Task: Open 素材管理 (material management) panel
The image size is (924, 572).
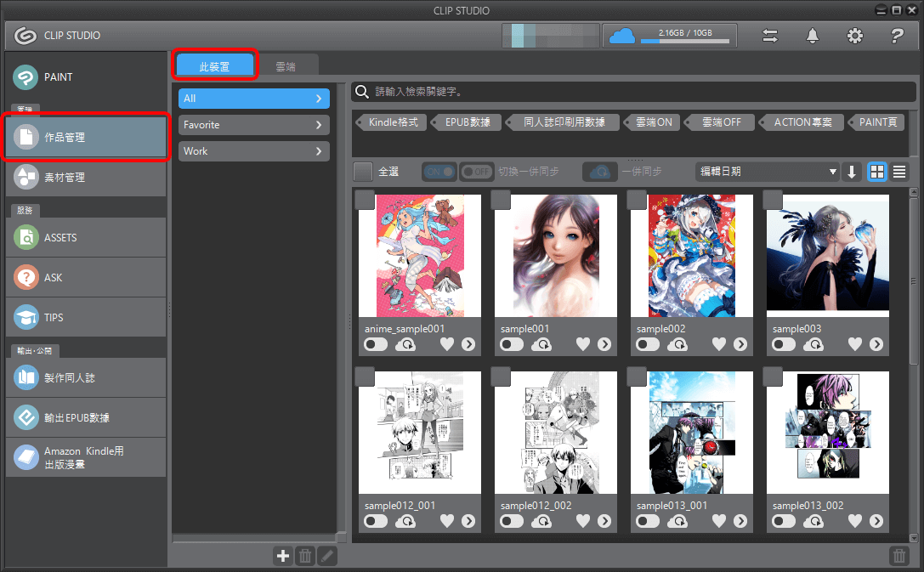Action: 85,178
